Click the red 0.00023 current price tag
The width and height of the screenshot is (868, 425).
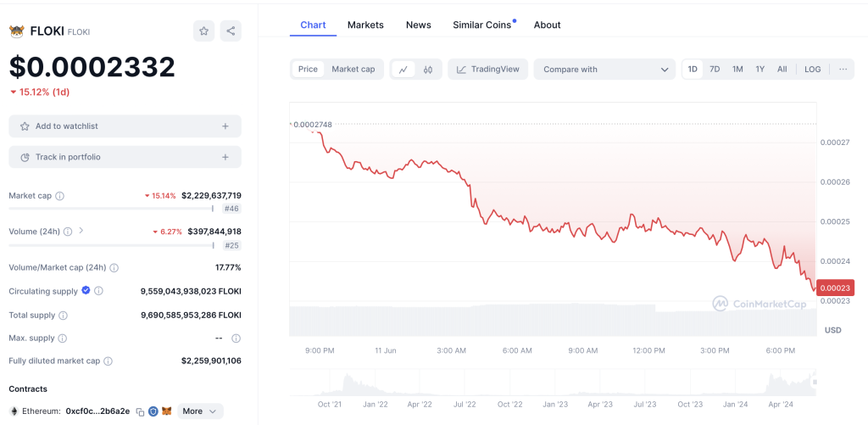[835, 288]
